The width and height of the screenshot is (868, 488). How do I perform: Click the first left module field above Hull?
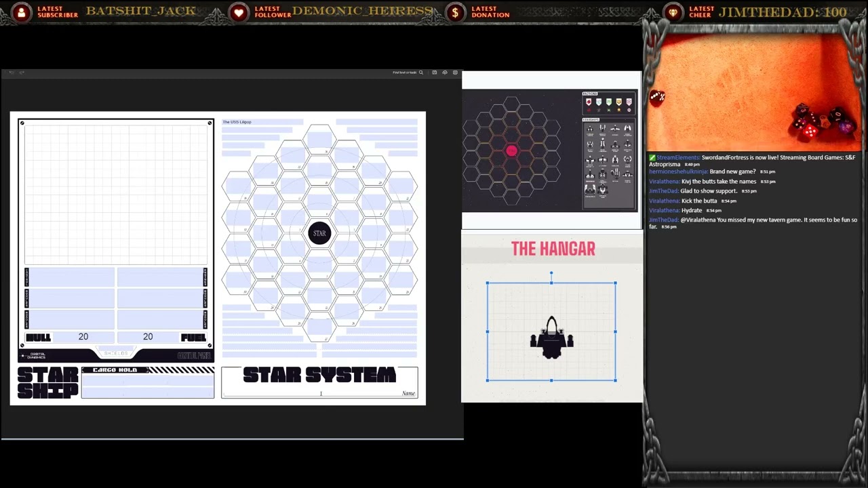(72, 277)
